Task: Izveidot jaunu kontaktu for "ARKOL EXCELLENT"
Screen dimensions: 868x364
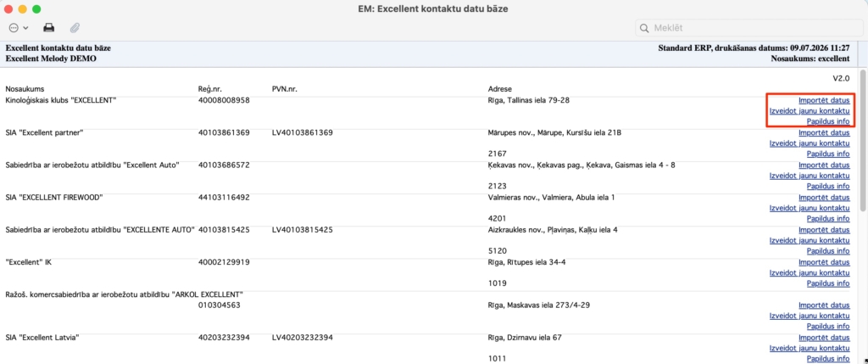Action: coord(810,316)
